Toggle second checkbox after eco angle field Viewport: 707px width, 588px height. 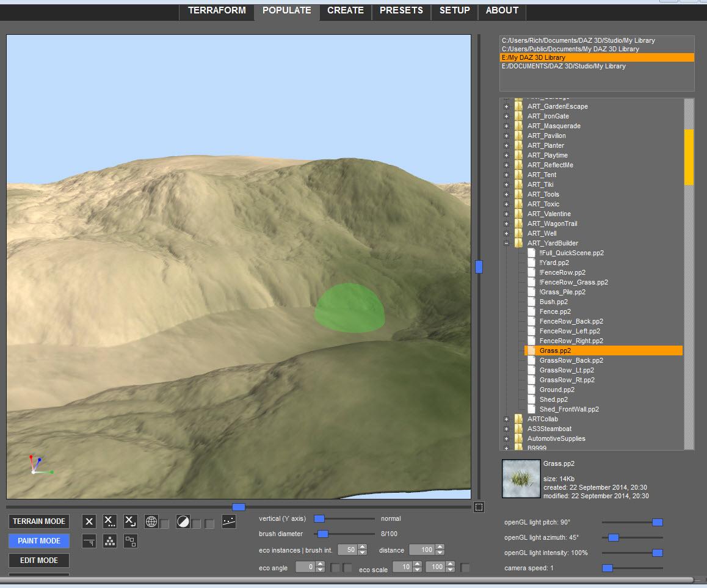click(x=347, y=568)
